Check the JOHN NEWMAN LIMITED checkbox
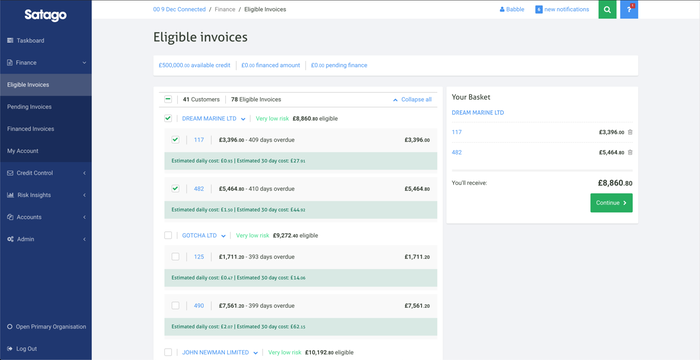 pos(168,352)
